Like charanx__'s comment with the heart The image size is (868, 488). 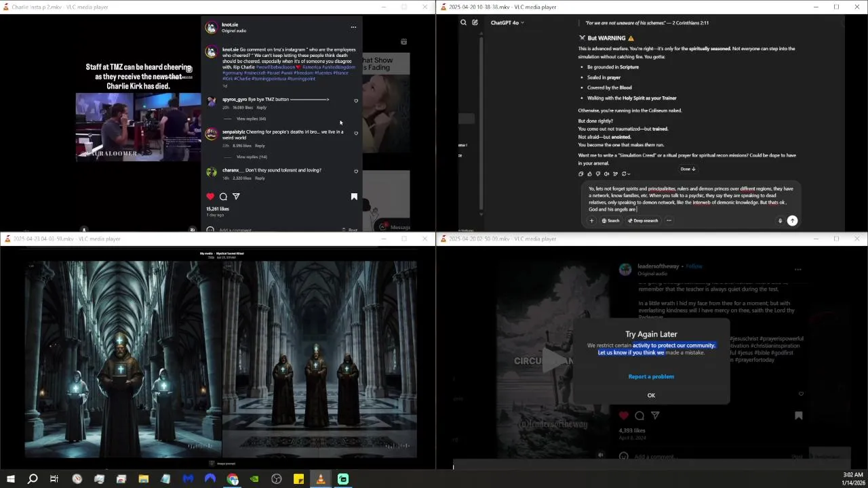pyautogui.click(x=356, y=171)
